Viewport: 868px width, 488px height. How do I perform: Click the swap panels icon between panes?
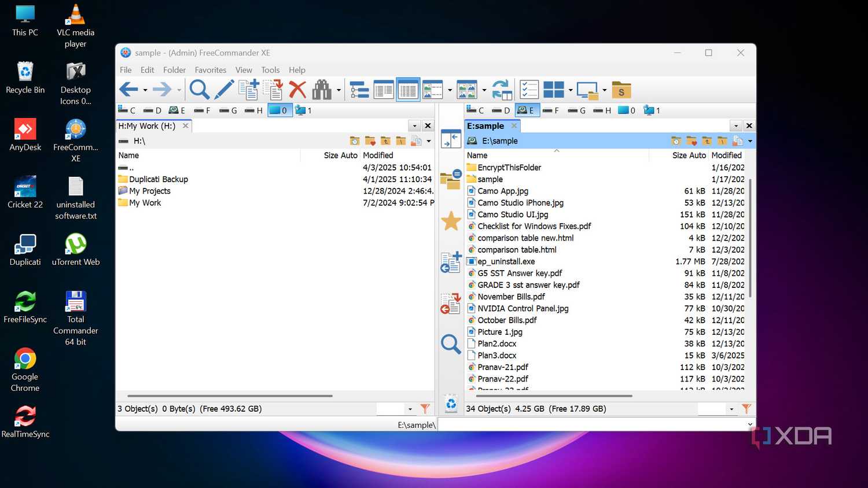click(x=451, y=139)
